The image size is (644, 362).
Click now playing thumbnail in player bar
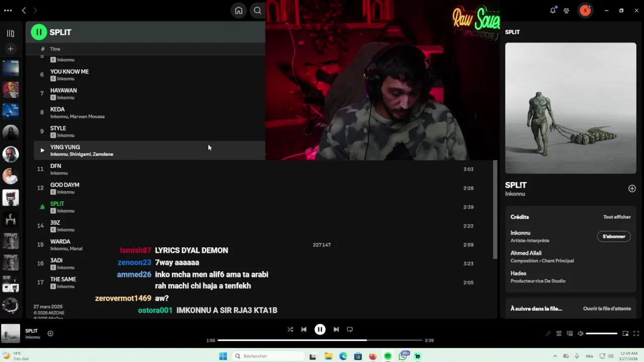(x=11, y=333)
